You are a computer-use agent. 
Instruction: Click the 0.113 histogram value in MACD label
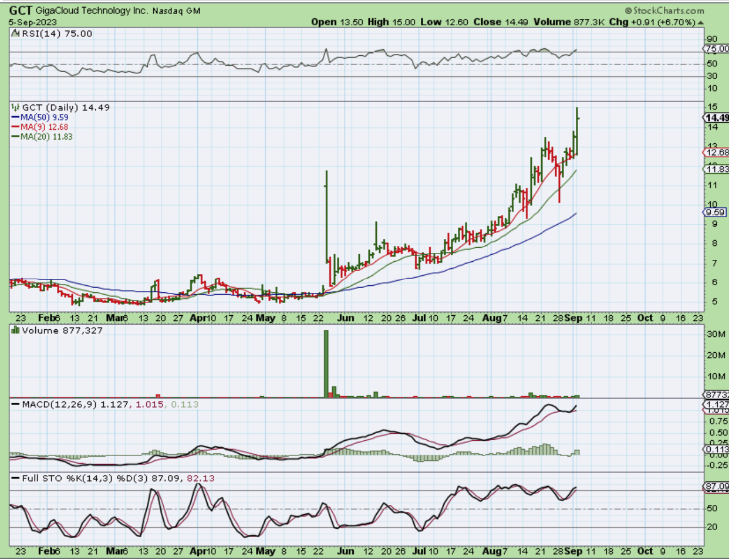185,404
